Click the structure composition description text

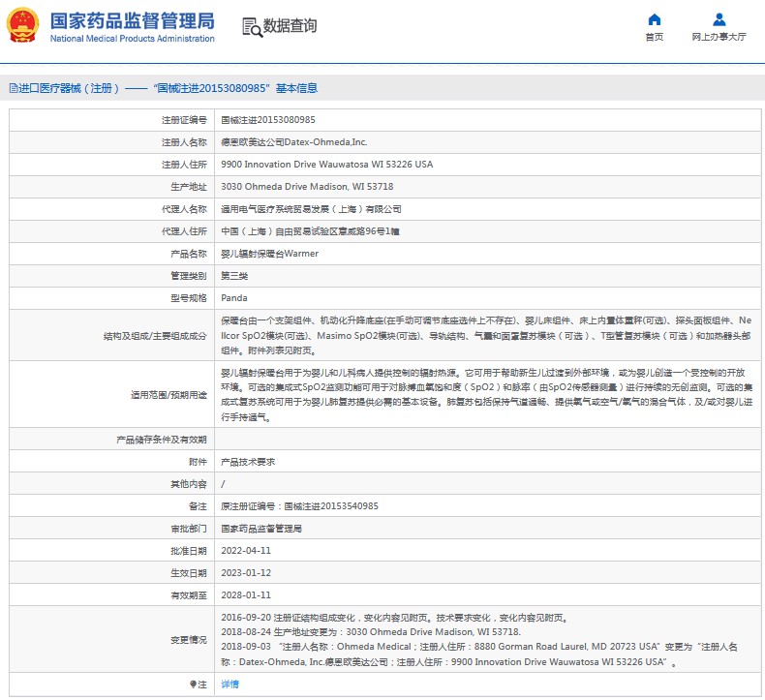click(x=486, y=336)
